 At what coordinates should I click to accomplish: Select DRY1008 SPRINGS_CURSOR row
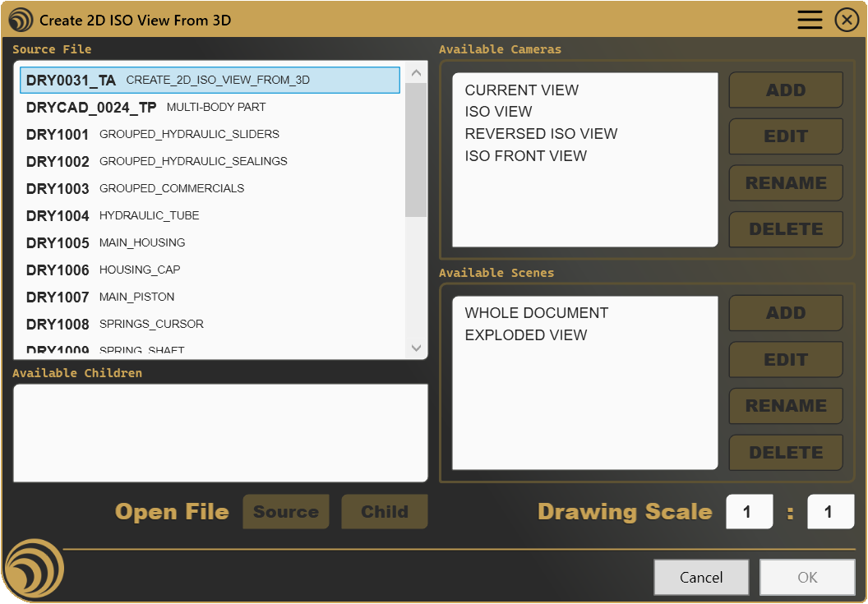(210, 325)
